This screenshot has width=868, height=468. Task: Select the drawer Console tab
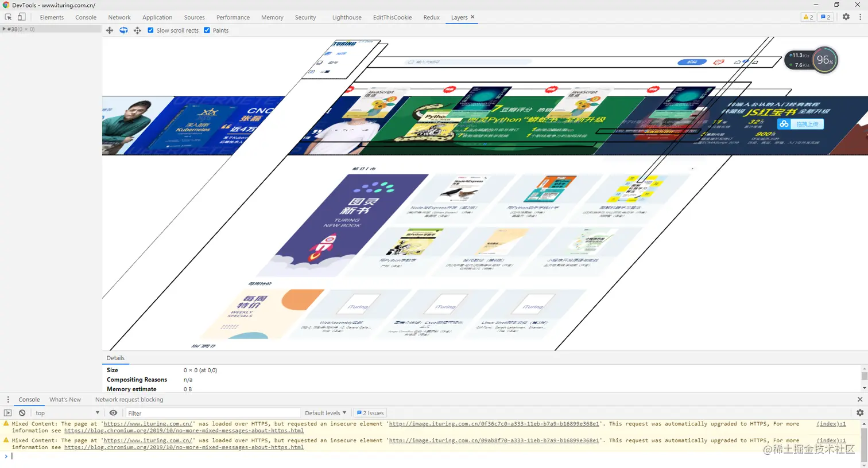coord(29,400)
